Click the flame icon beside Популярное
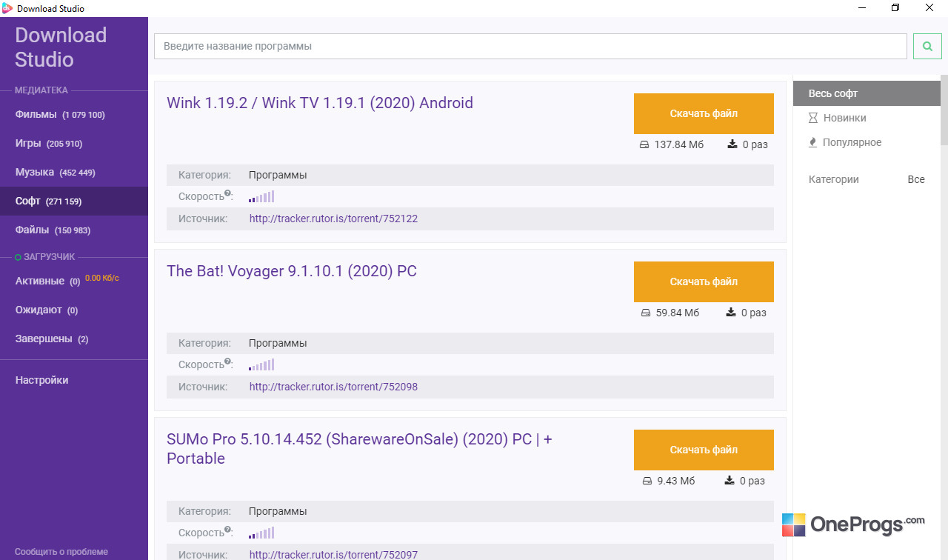 point(813,142)
